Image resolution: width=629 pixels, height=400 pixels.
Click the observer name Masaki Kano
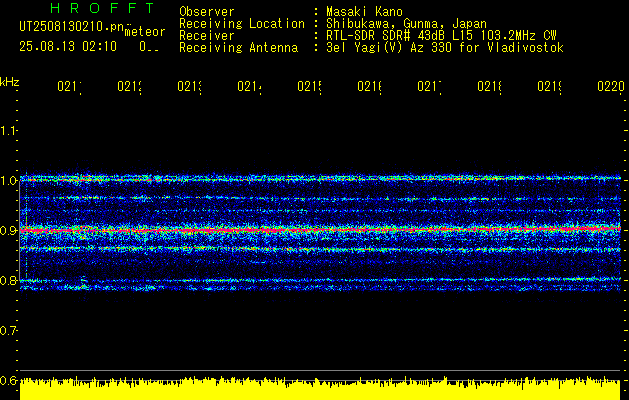pyautogui.click(x=364, y=12)
